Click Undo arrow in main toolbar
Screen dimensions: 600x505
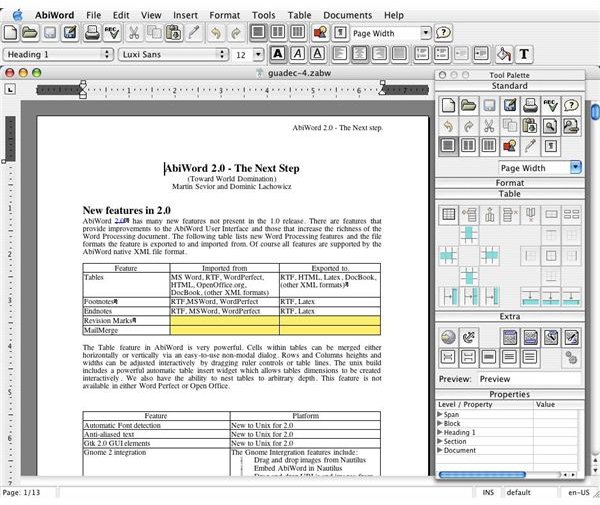coord(216,33)
